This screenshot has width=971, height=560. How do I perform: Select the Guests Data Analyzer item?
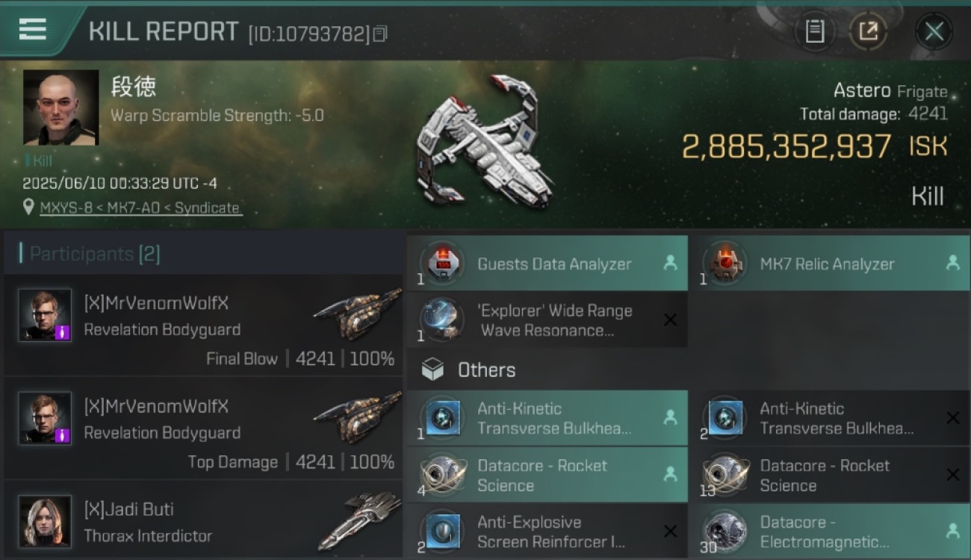[x=547, y=264]
